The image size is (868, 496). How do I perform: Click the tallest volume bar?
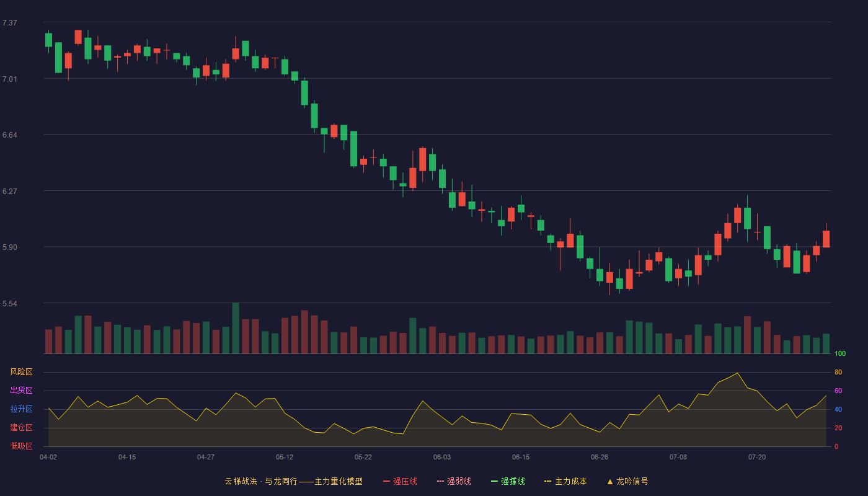tap(236, 329)
